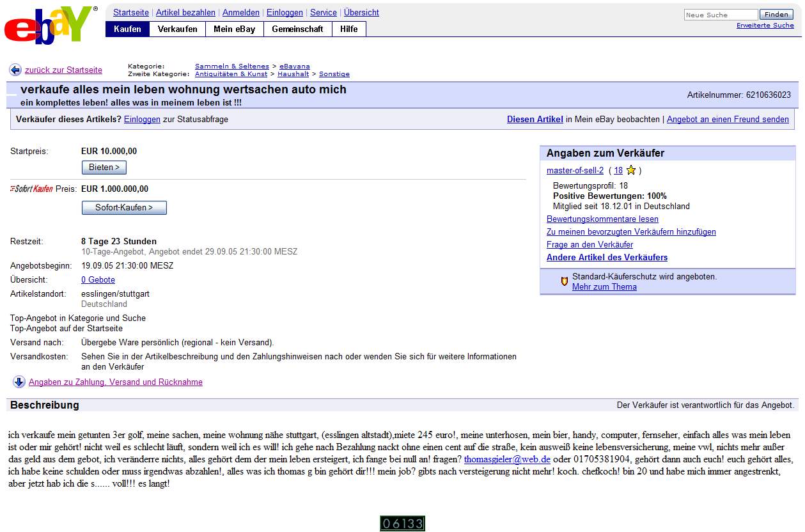Click the Anmelden link in header
The width and height of the screenshot is (805, 532).
241,12
